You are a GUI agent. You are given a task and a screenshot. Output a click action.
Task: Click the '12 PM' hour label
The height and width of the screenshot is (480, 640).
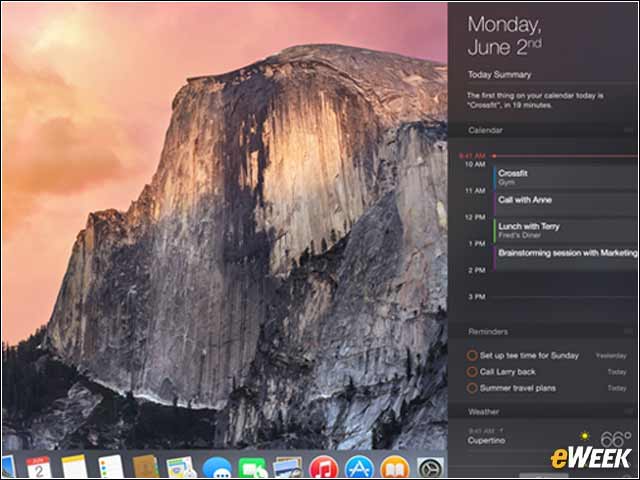point(475,217)
